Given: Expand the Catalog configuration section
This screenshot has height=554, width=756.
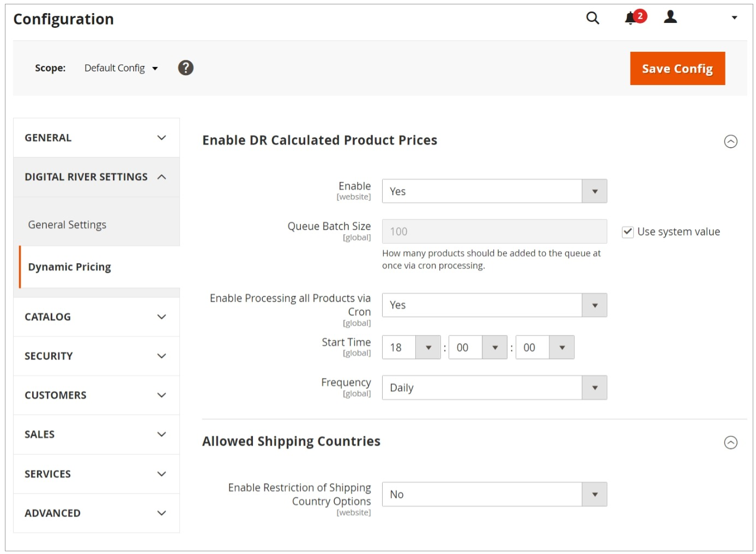Looking at the screenshot, I should point(96,317).
